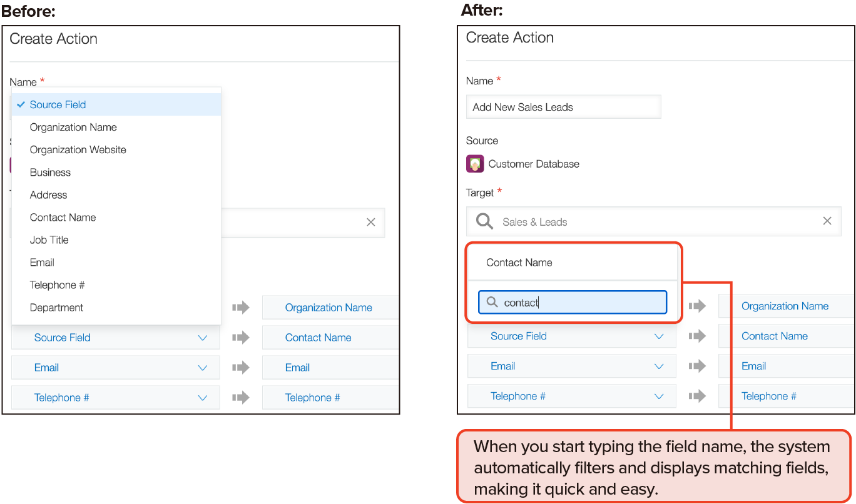Select Organization Name from the dropdown list
The height and width of the screenshot is (504, 856).
pyautogui.click(x=73, y=127)
